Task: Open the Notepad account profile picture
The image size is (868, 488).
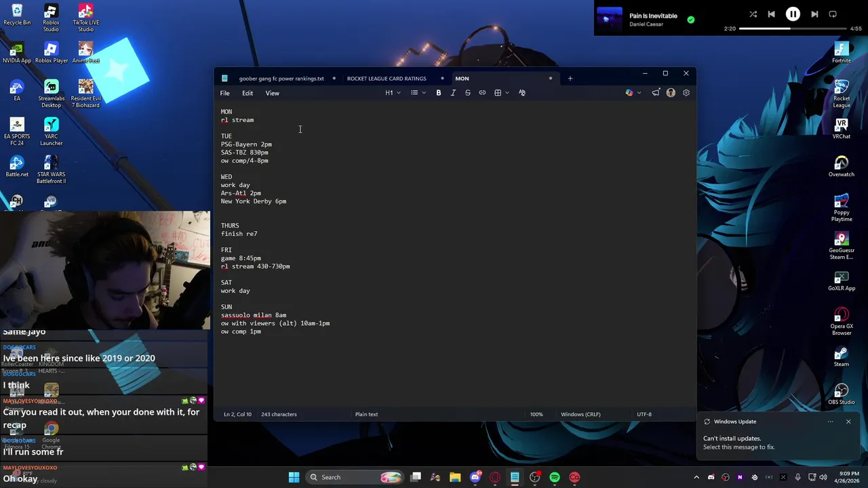Action: (671, 93)
